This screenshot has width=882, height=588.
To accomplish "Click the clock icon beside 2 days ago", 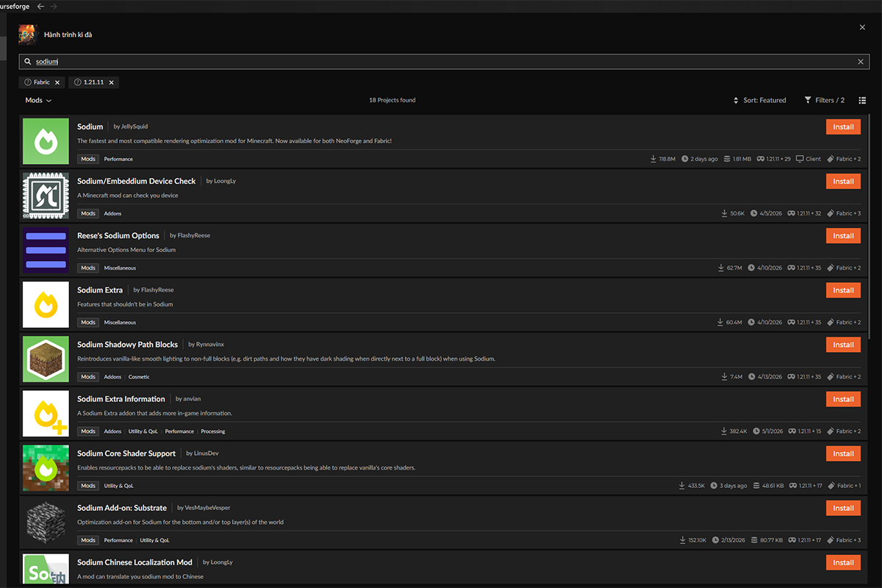I will (685, 159).
